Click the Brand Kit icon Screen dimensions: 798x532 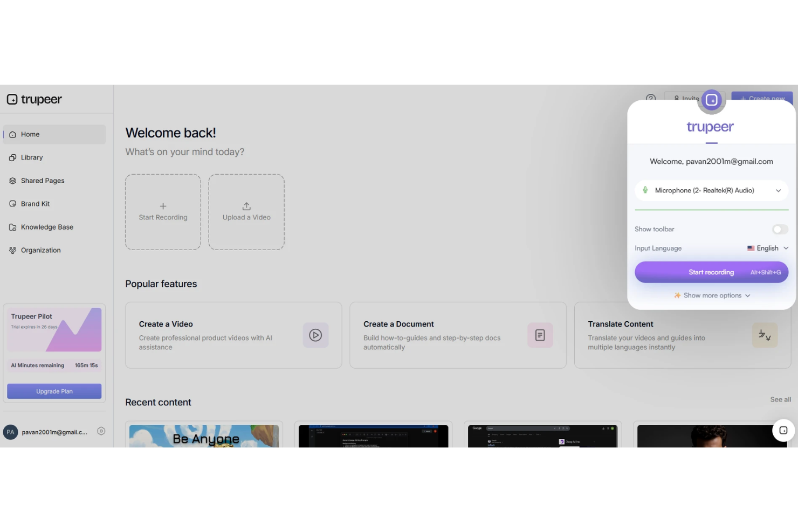(x=12, y=204)
